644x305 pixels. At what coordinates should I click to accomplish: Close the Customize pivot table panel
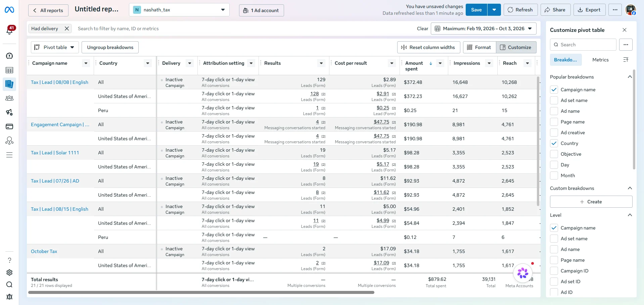click(x=625, y=30)
